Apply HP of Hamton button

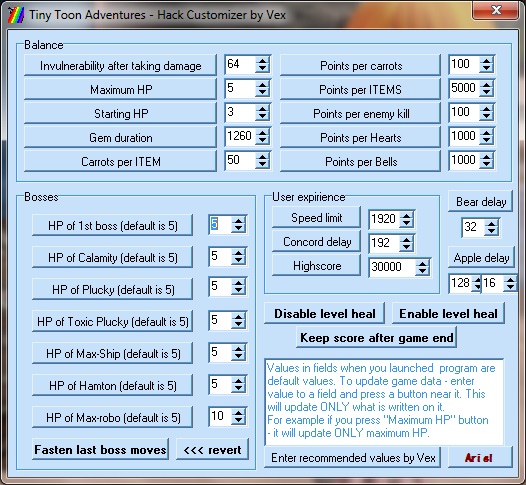tap(112, 385)
